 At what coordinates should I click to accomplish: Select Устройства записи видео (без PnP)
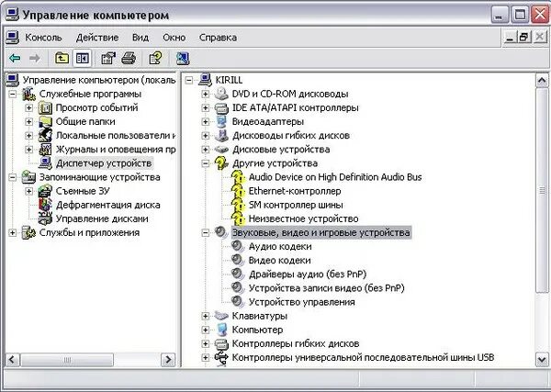point(326,288)
